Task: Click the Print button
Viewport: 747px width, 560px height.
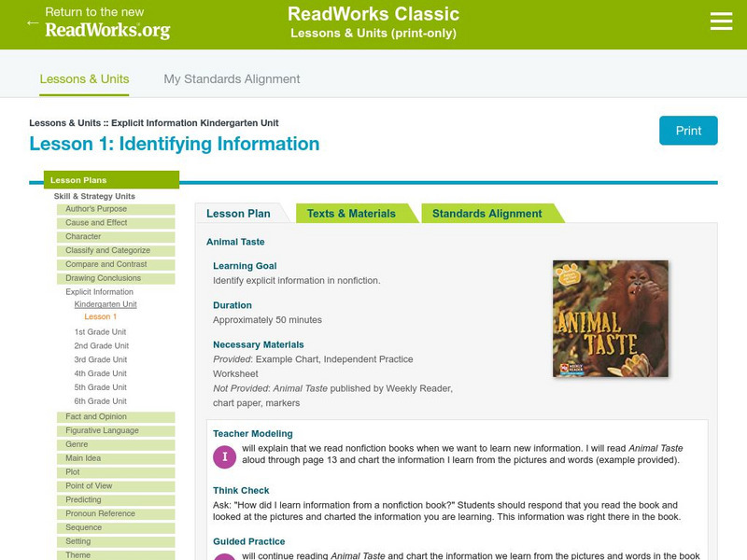Action: pyautogui.click(x=688, y=131)
